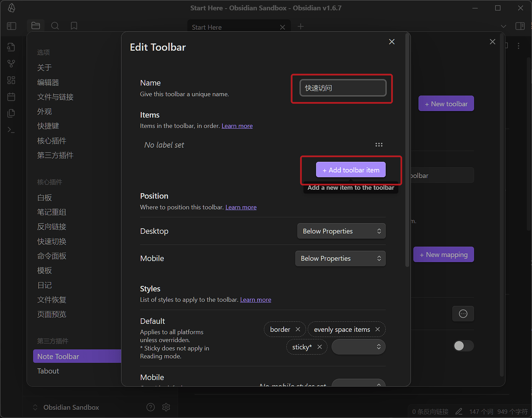Open today's daily note calendar icon

click(x=11, y=97)
